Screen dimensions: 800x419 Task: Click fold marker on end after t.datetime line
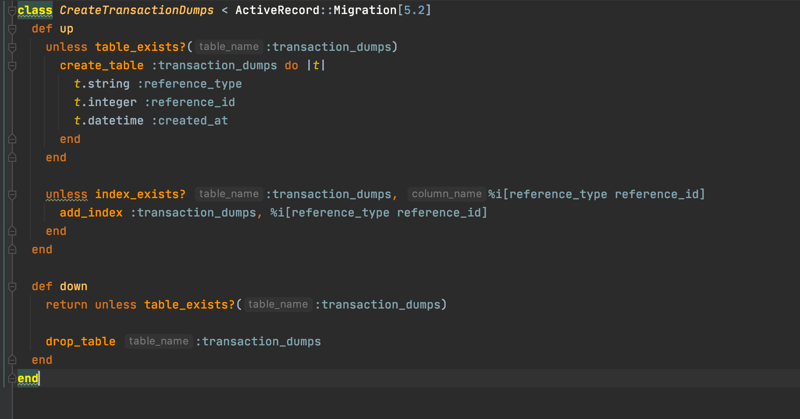pos(12,139)
